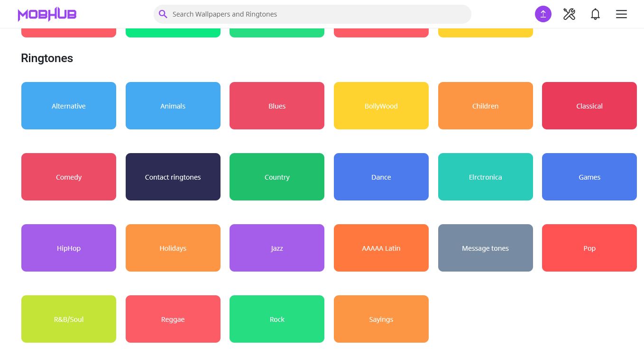
Task: Click the search magnifier icon
Action: tap(163, 14)
